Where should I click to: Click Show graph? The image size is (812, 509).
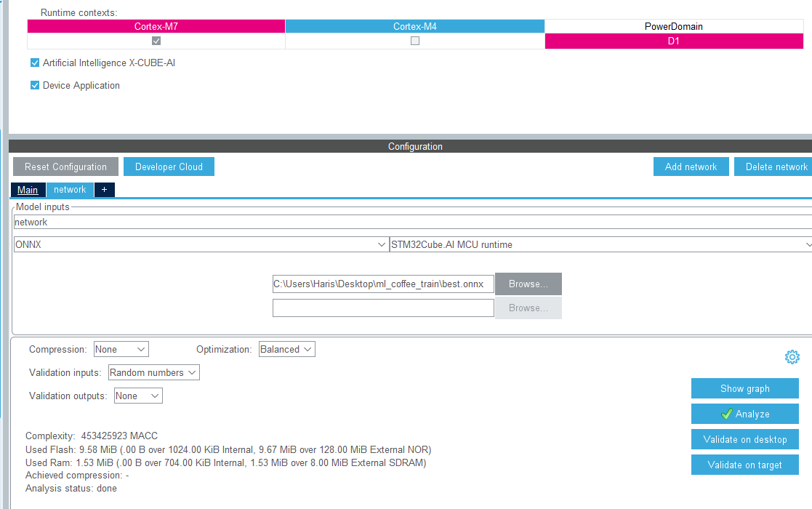[x=744, y=388]
